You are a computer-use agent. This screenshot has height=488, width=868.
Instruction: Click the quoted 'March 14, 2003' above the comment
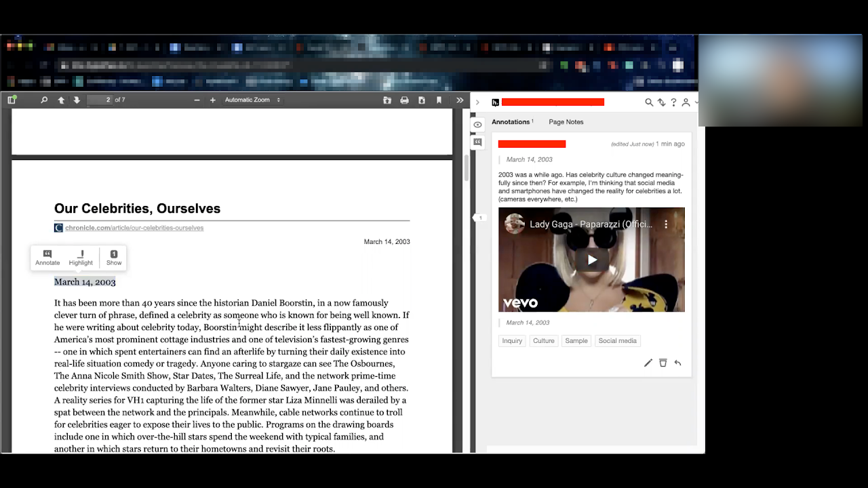(529, 159)
